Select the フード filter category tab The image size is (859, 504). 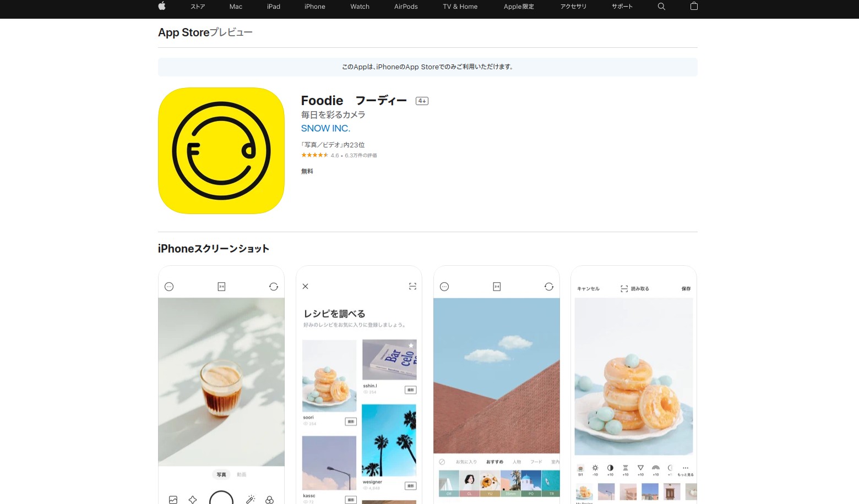coord(536,462)
